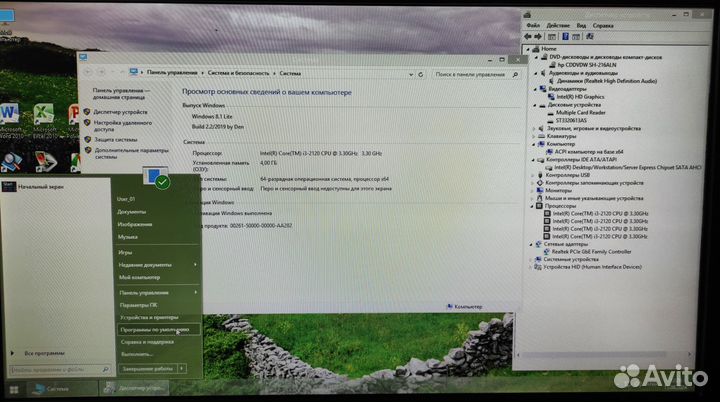The width and height of the screenshot is (720, 402).
Task: Select Multiple Card Reader device
Action: (x=580, y=113)
